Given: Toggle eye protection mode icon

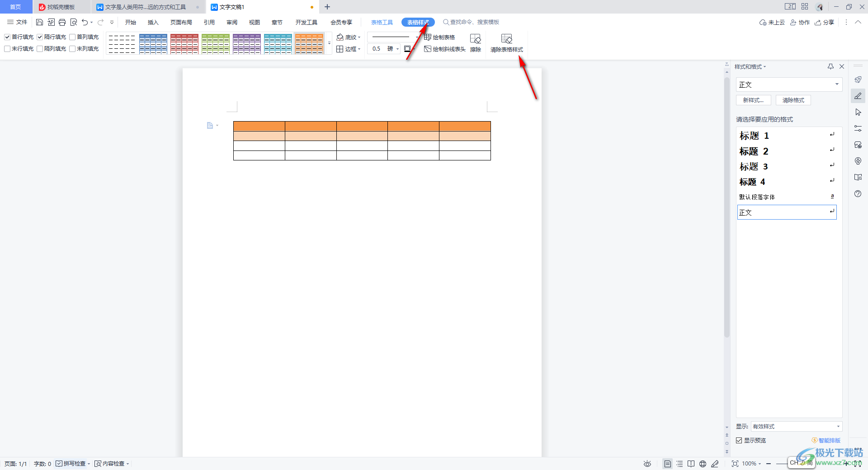Looking at the screenshot, I should (x=647, y=464).
